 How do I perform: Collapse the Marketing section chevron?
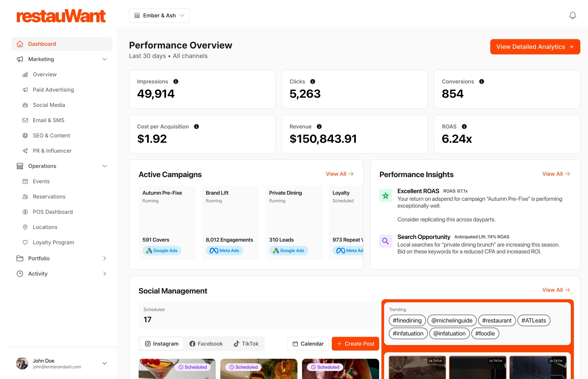tap(105, 59)
